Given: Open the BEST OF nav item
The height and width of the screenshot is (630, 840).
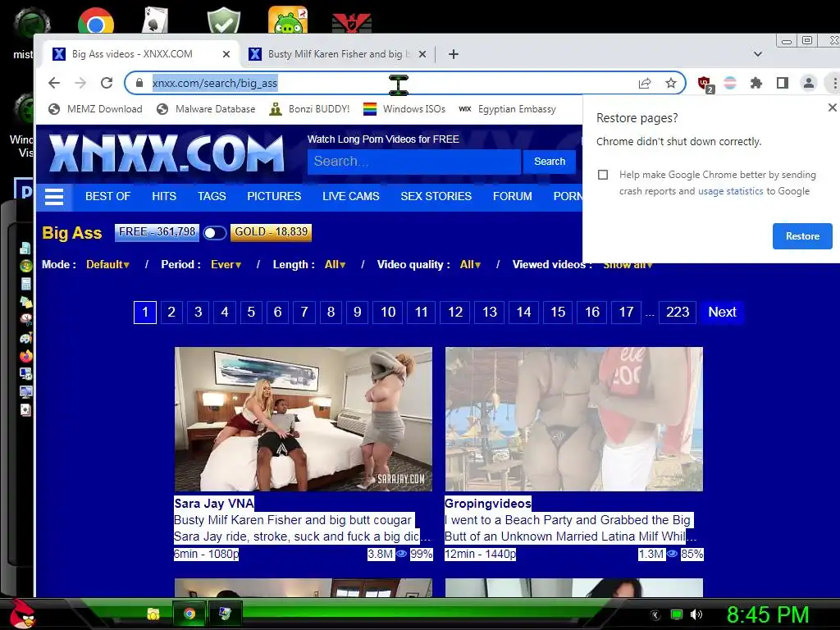Looking at the screenshot, I should click(x=107, y=197).
